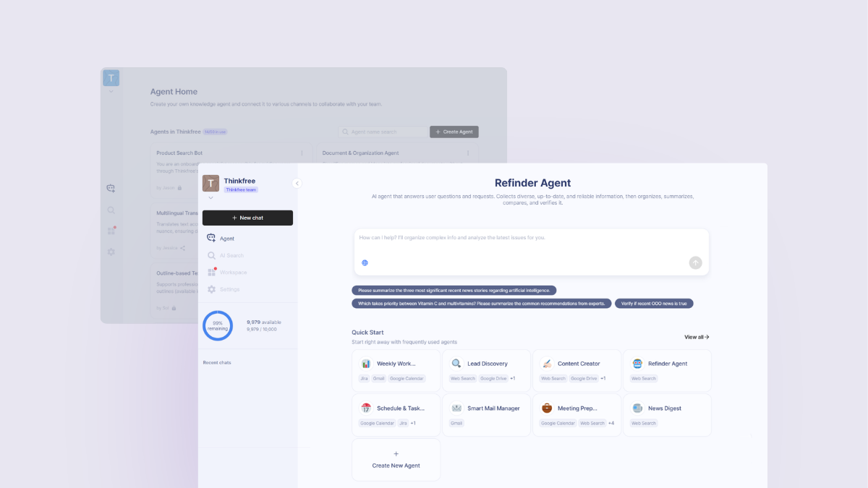Click the Lead Discovery magnifier icon
This screenshot has height=488, width=868.
pyautogui.click(x=456, y=363)
